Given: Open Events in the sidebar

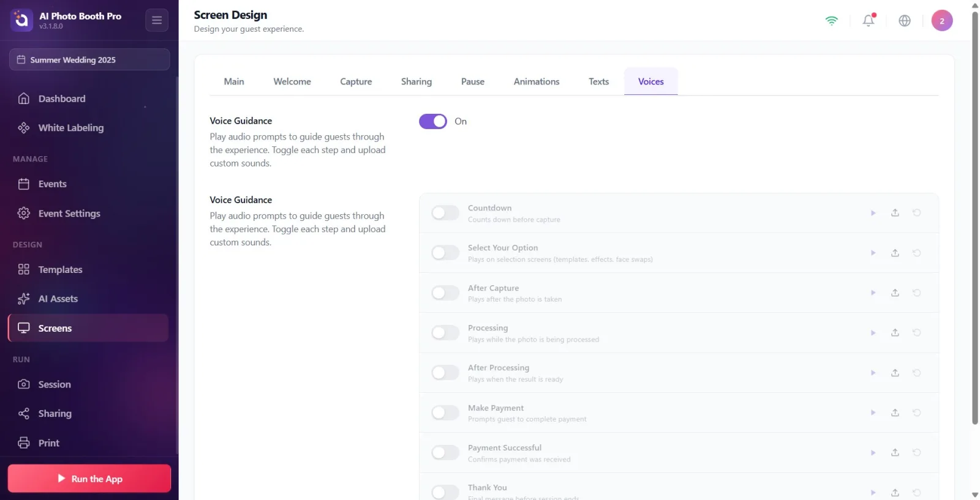Looking at the screenshot, I should pyautogui.click(x=88, y=184).
